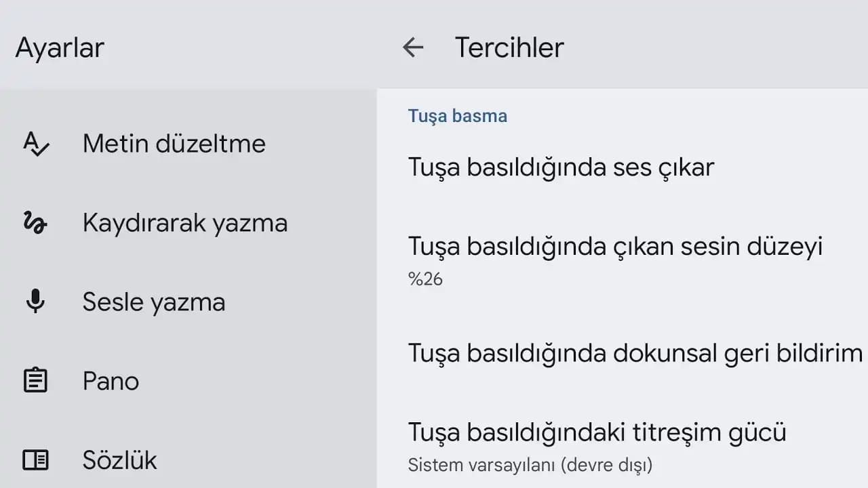The height and width of the screenshot is (488, 868).
Task: Select the text correction check-mark glyph icon
Action: click(x=35, y=144)
